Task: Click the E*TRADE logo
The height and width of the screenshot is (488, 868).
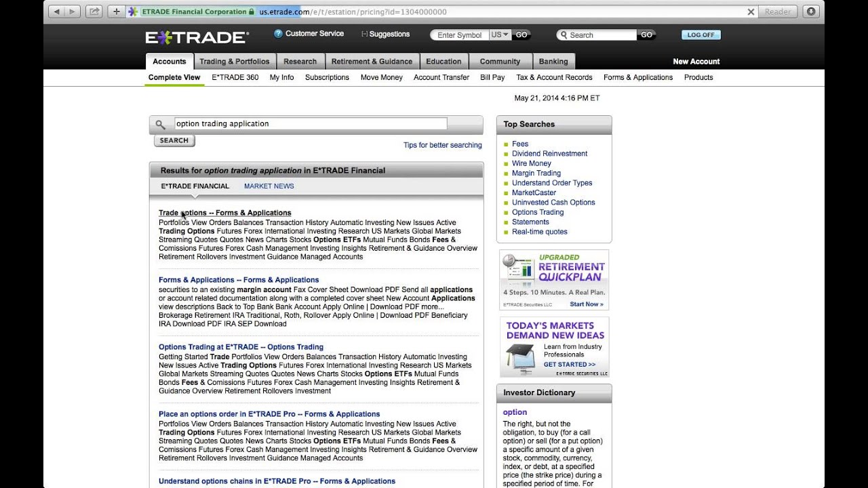Action: (x=197, y=37)
